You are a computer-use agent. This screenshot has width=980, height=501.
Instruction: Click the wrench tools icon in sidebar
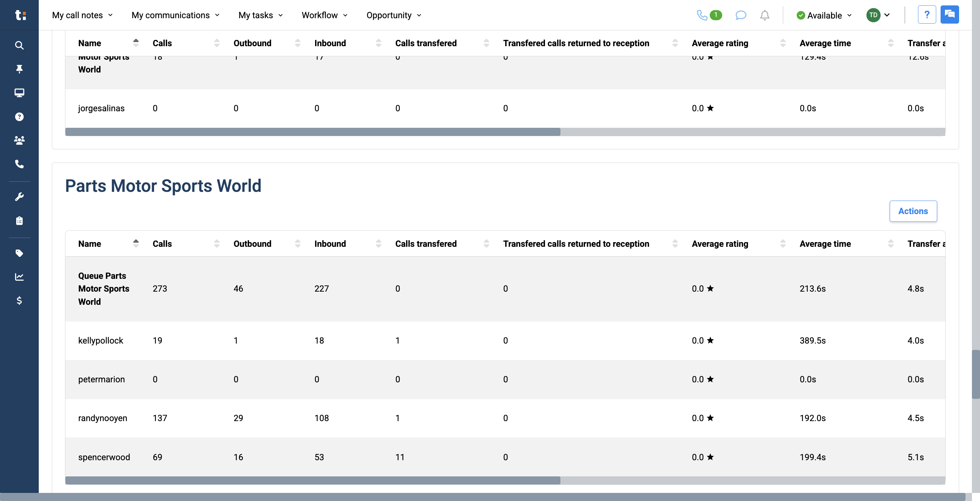click(19, 197)
